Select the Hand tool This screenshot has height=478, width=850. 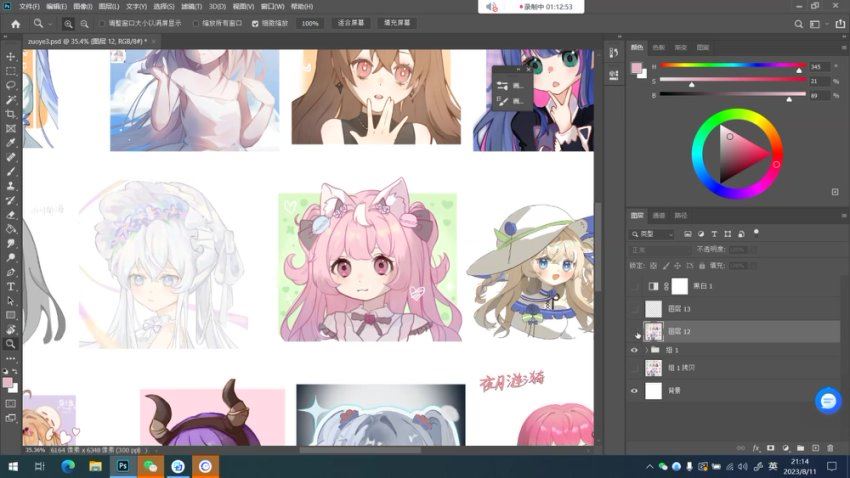coord(10,330)
